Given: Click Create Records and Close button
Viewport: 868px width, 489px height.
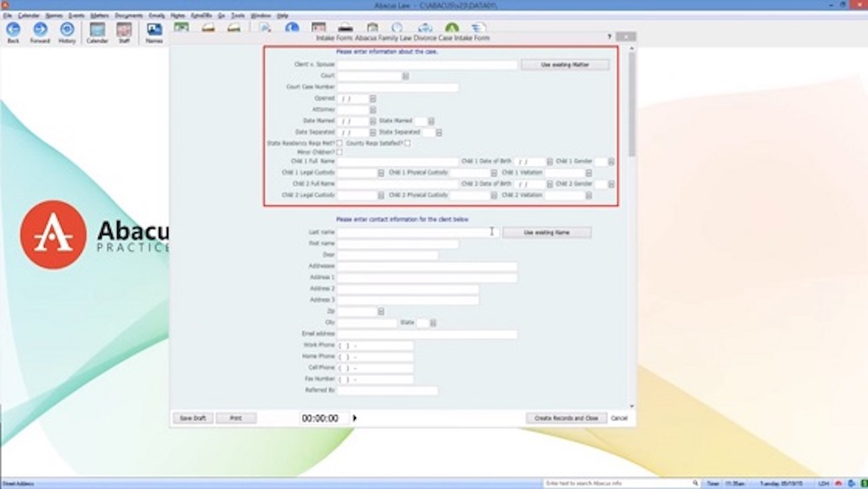Looking at the screenshot, I should (x=566, y=418).
